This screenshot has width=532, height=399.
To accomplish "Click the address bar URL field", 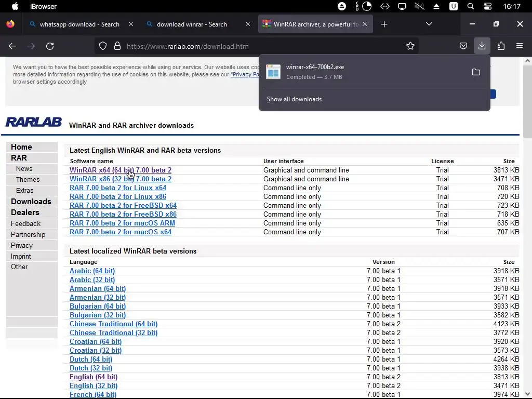I will click(257, 46).
